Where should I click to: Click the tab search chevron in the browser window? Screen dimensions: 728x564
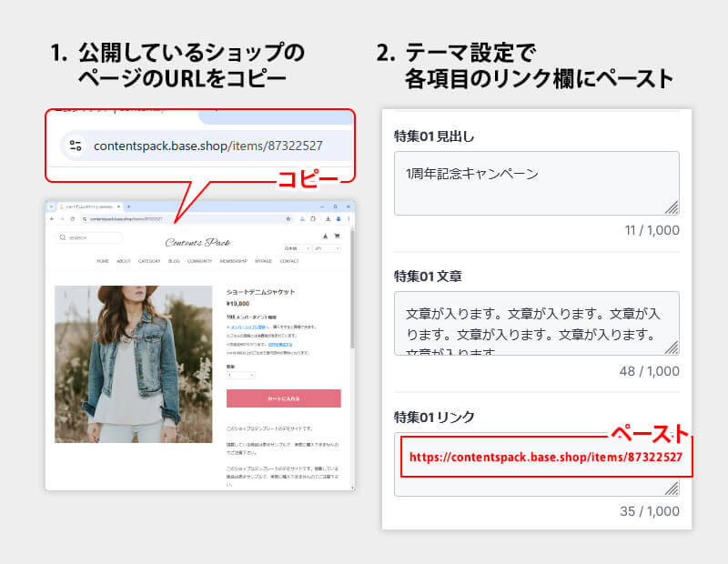click(52, 206)
